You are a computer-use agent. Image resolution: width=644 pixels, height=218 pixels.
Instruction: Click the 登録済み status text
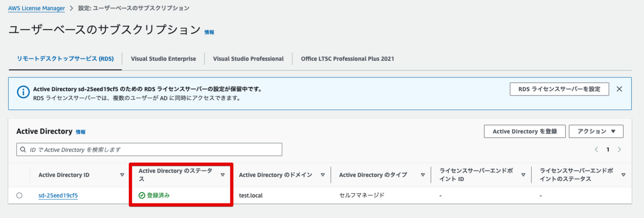[x=158, y=195]
